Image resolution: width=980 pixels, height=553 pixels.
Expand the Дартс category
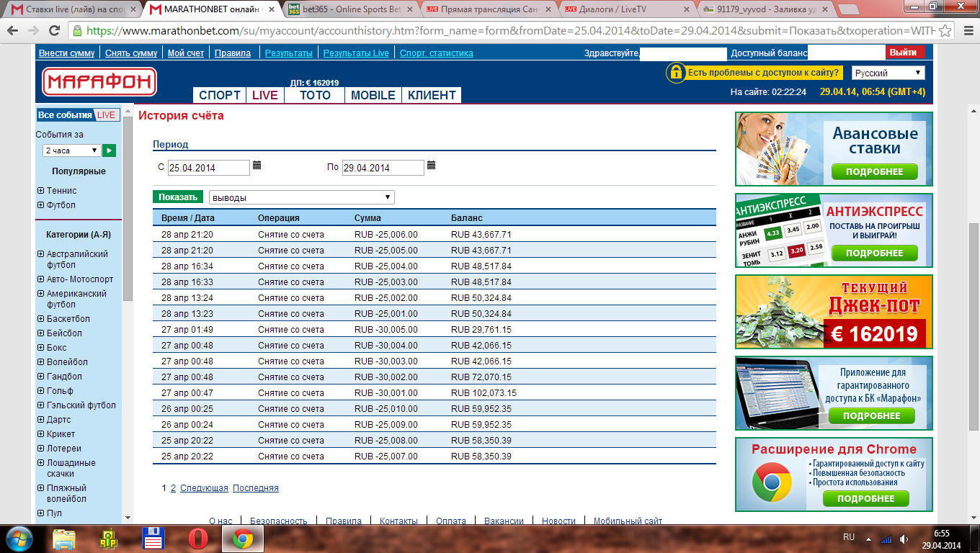coord(40,420)
